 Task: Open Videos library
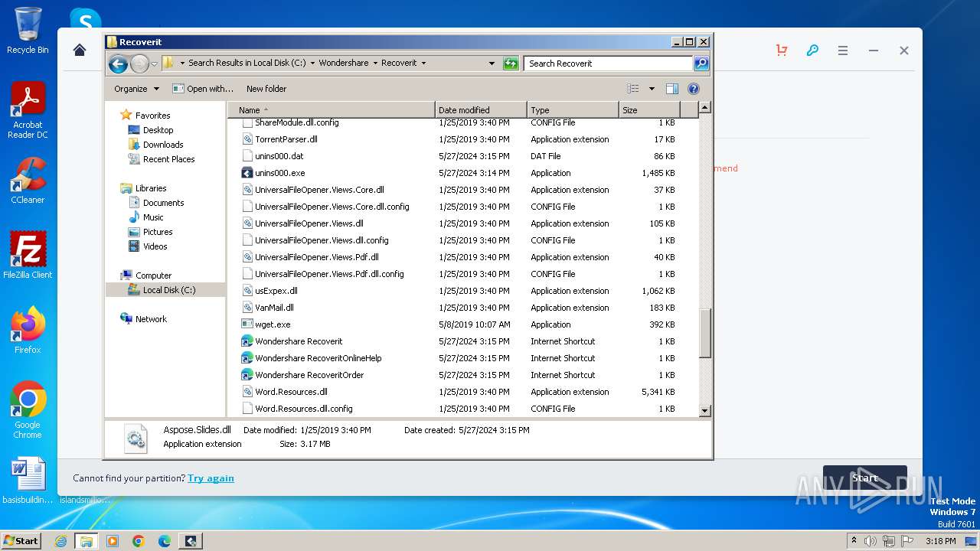(x=155, y=246)
